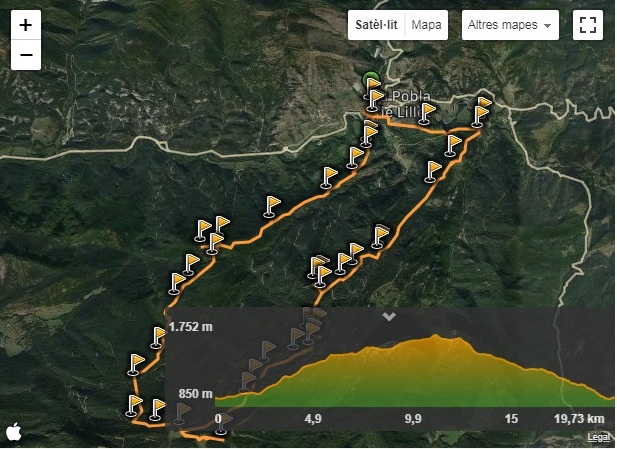The width and height of the screenshot is (617, 449).
Task: Enter fullscreen map view
Action: (x=587, y=25)
